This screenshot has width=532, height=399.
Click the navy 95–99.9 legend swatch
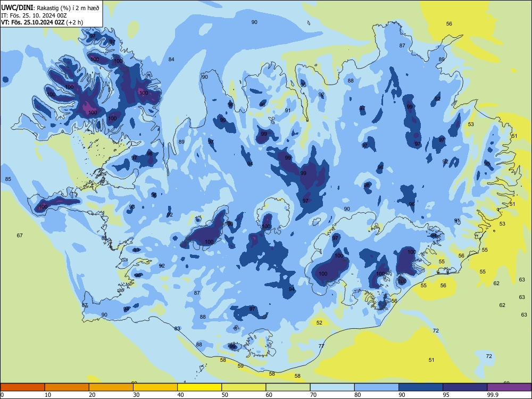click(465, 387)
